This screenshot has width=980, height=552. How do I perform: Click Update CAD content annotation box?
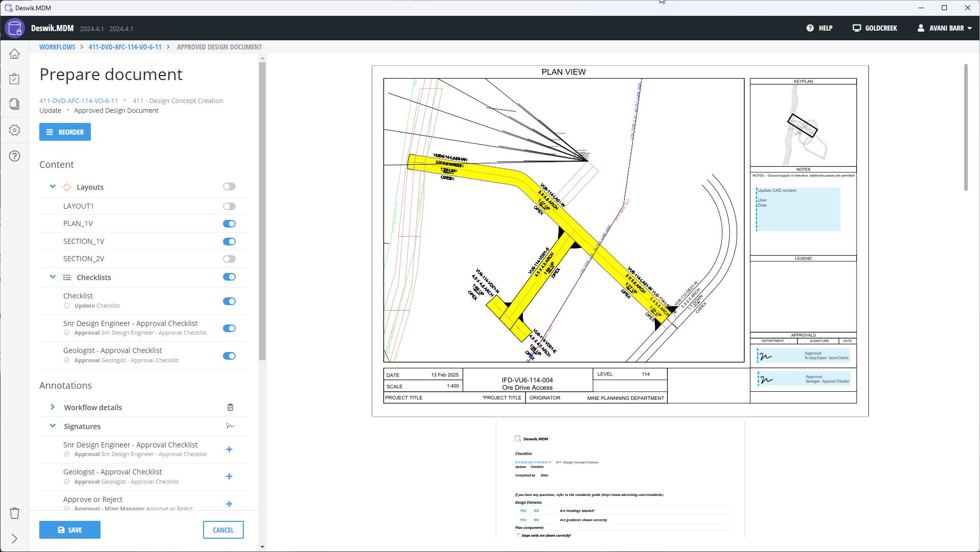(x=798, y=209)
